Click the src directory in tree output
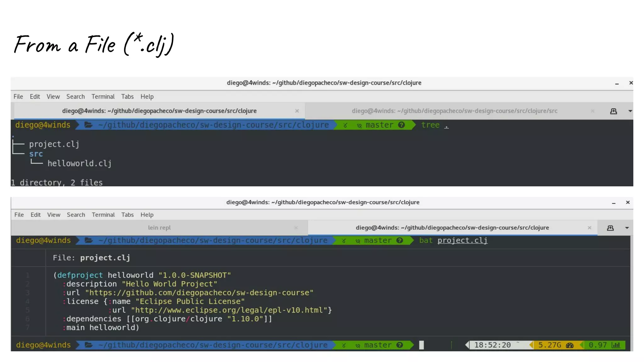The image size is (644, 362). (36, 154)
